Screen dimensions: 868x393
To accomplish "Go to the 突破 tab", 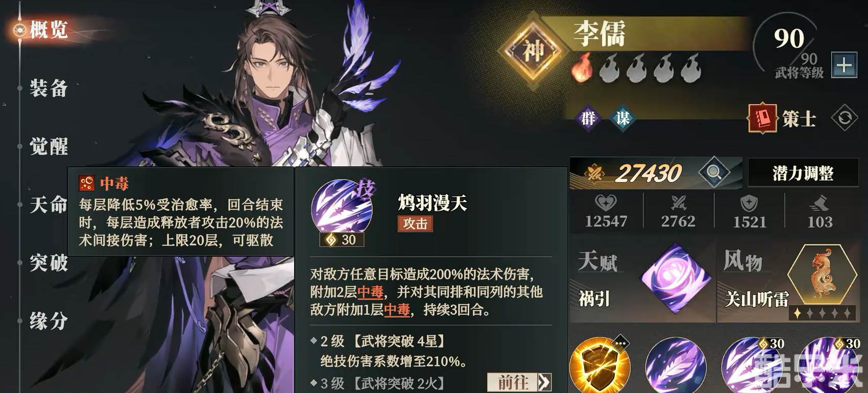I will point(49,263).
